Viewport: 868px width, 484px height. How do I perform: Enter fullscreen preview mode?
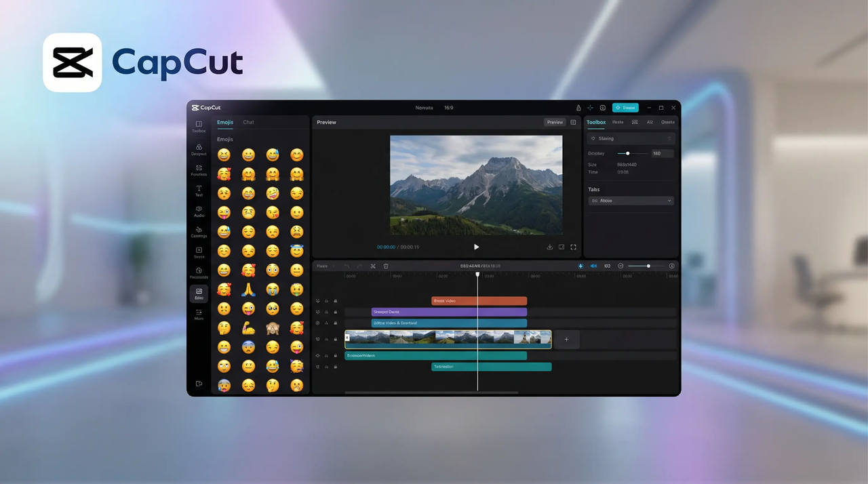tap(573, 247)
